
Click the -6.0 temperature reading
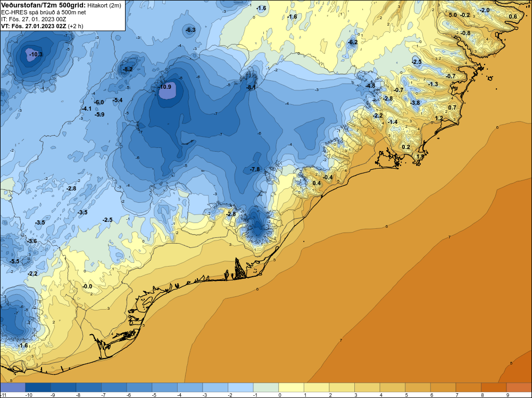pyautogui.click(x=99, y=103)
